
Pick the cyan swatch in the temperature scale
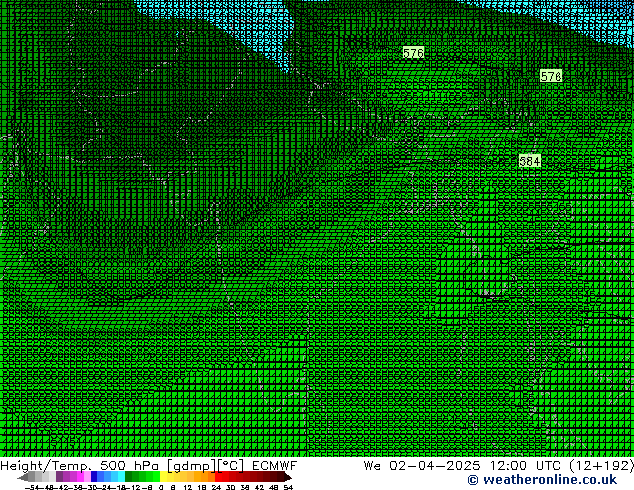coord(121,477)
